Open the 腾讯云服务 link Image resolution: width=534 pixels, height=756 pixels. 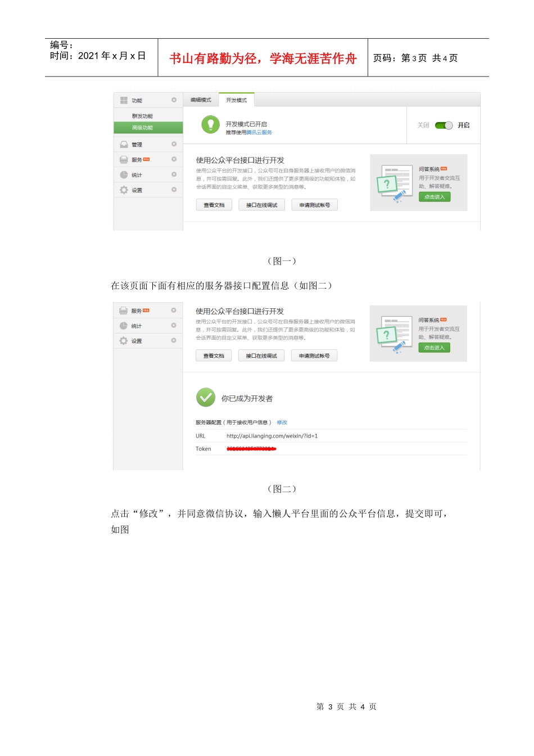(259, 133)
